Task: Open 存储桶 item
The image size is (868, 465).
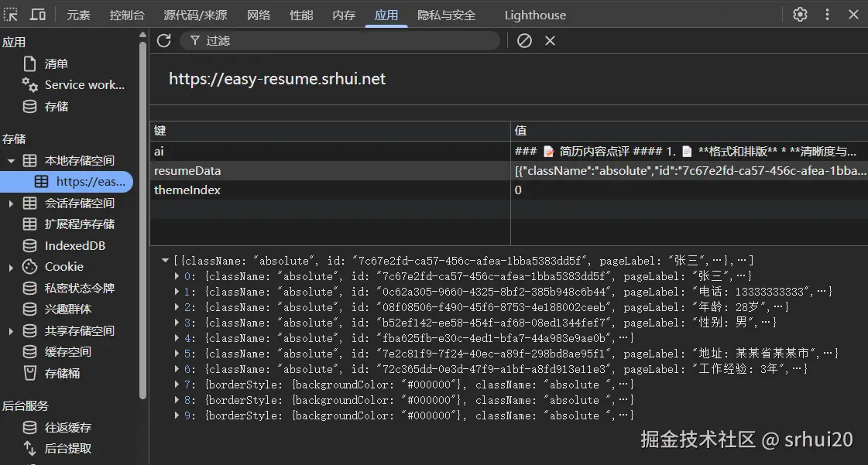Action: tap(62, 373)
